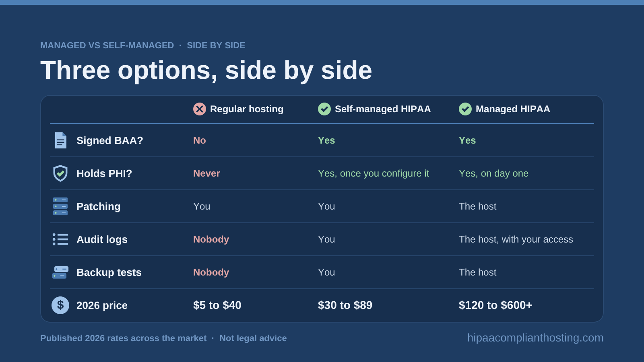Screen dimensions: 644x362
Task: Click the Backup tests row label
Action: coord(109,272)
